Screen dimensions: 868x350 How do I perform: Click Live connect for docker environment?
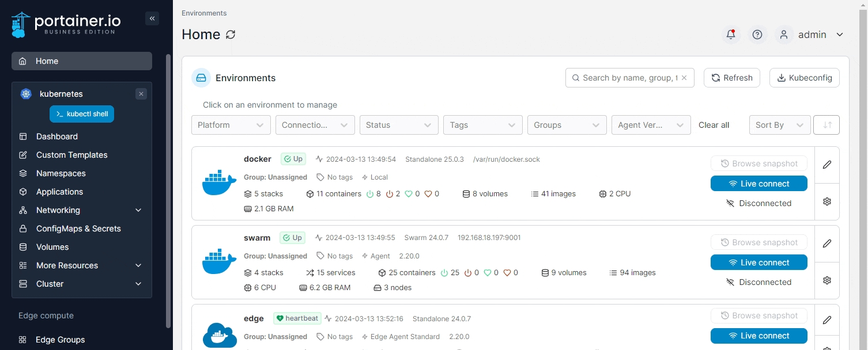coord(758,184)
